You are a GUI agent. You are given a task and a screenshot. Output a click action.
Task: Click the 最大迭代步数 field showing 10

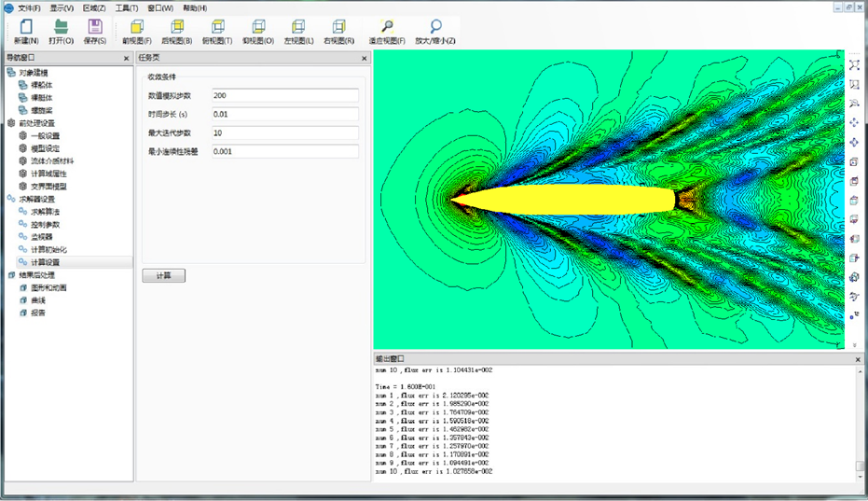285,133
